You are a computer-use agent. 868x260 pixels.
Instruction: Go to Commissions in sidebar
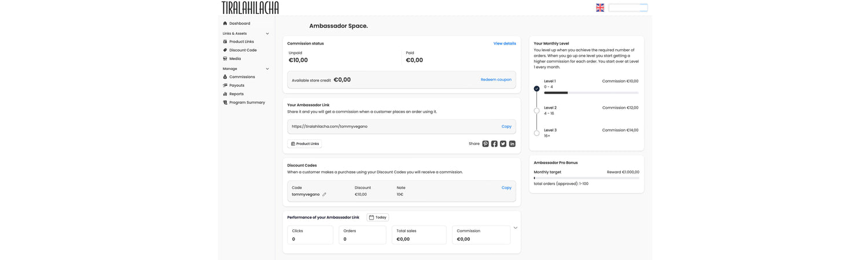pyautogui.click(x=242, y=77)
